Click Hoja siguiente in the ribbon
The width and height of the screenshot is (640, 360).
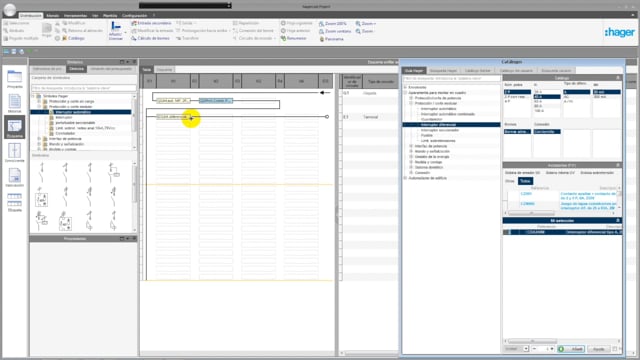pyautogui.click(x=296, y=23)
